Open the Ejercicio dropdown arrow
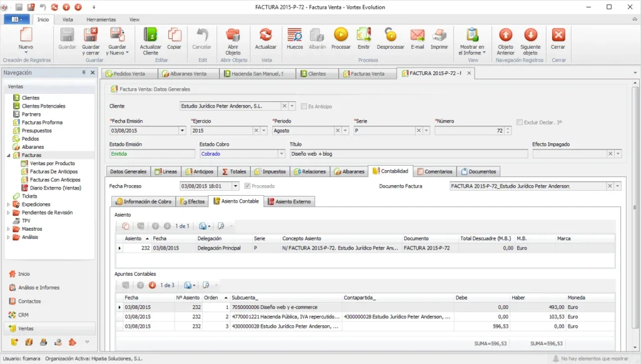 (x=264, y=131)
